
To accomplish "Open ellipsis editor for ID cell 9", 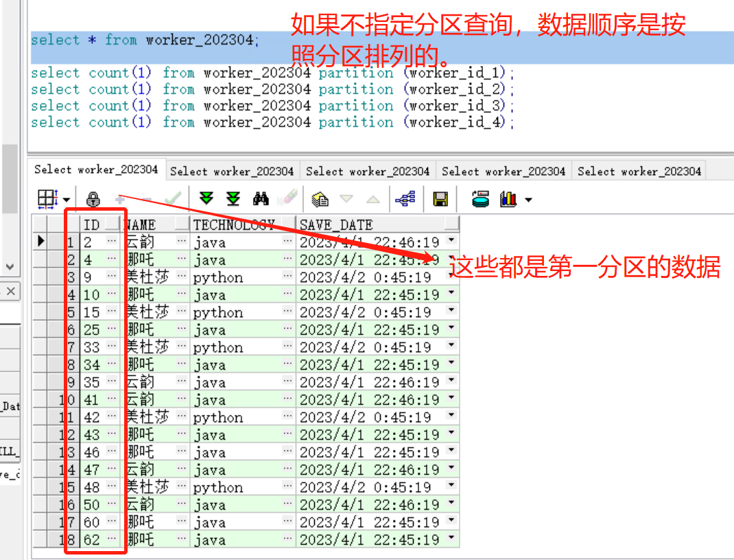I will [x=111, y=276].
